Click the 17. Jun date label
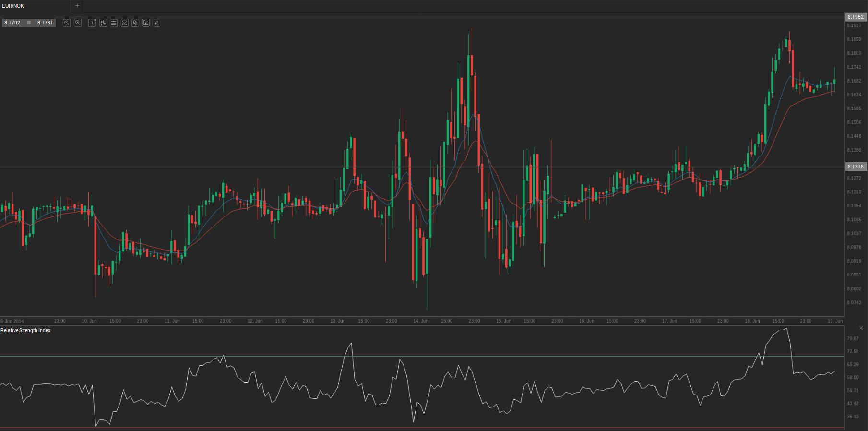 tap(669, 321)
